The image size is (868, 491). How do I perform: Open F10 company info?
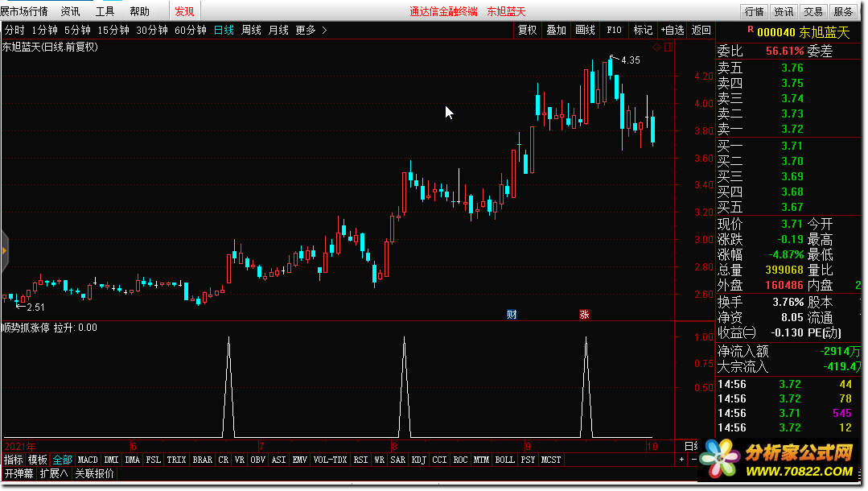pos(614,30)
